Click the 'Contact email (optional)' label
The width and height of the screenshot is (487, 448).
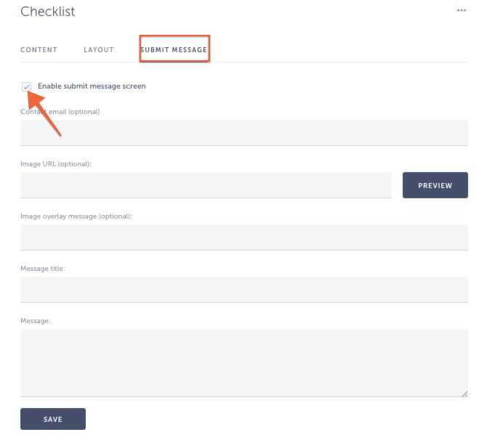click(x=60, y=112)
